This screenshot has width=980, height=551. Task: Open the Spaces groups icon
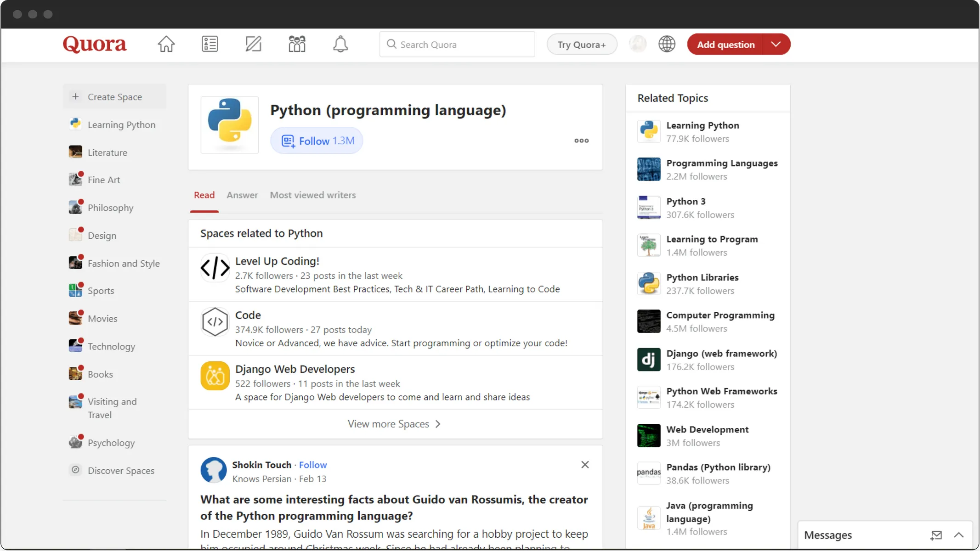(x=296, y=44)
